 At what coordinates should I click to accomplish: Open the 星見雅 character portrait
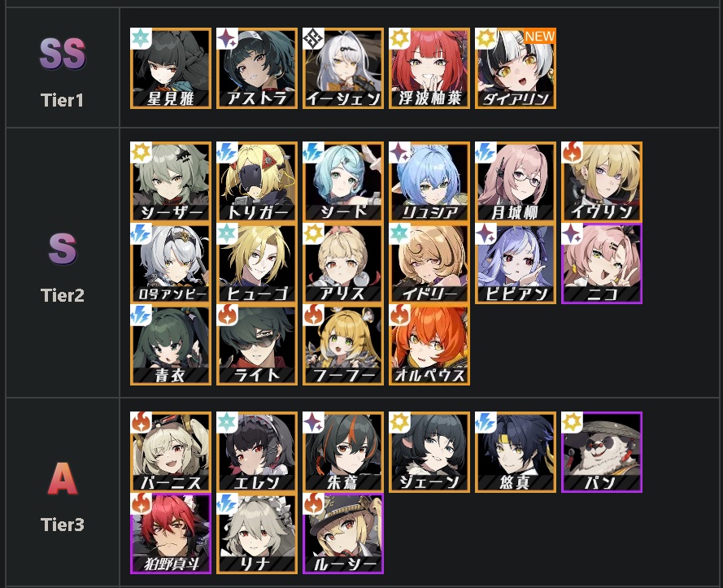click(171, 68)
